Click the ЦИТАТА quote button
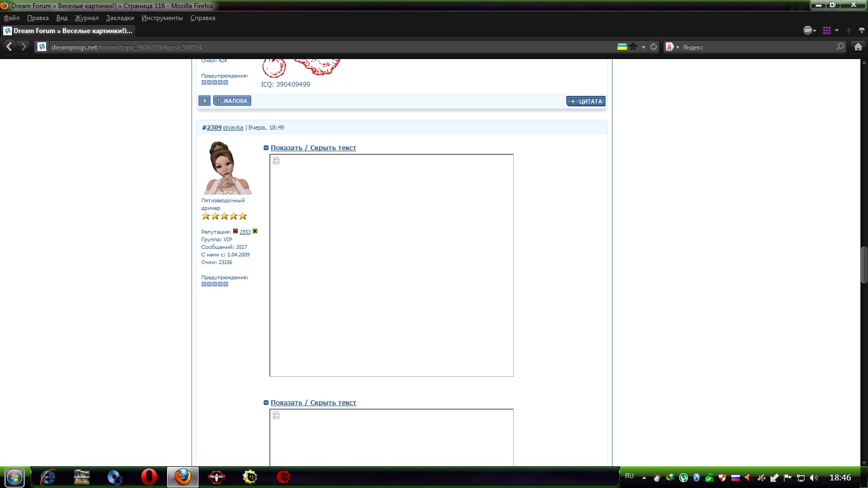This screenshot has height=488, width=868. pyautogui.click(x=586, y=101)
